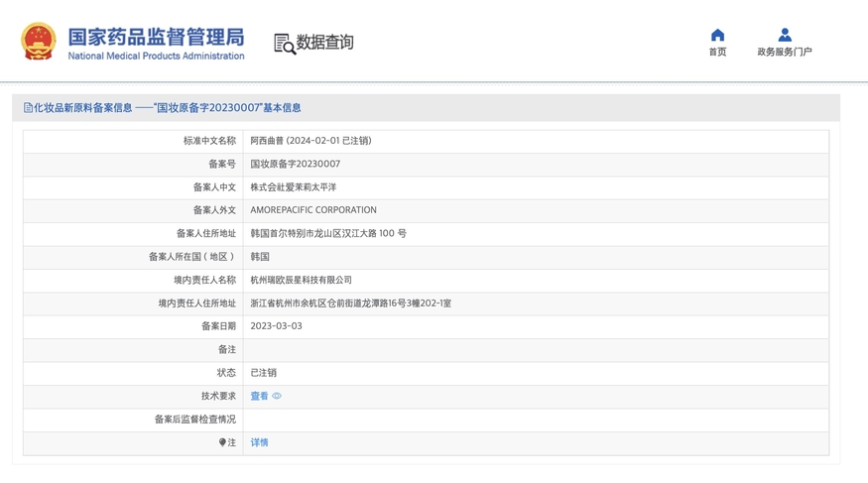Screen dimensions: 868x483
Task: Select address 韩国首尔特别市龙山区汉江大路 100 号
Action: [x=328, y=233]
